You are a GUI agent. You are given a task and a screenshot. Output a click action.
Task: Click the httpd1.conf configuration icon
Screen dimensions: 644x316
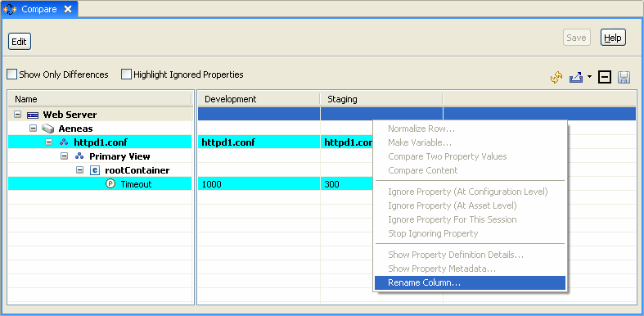(x=64, y=142)
